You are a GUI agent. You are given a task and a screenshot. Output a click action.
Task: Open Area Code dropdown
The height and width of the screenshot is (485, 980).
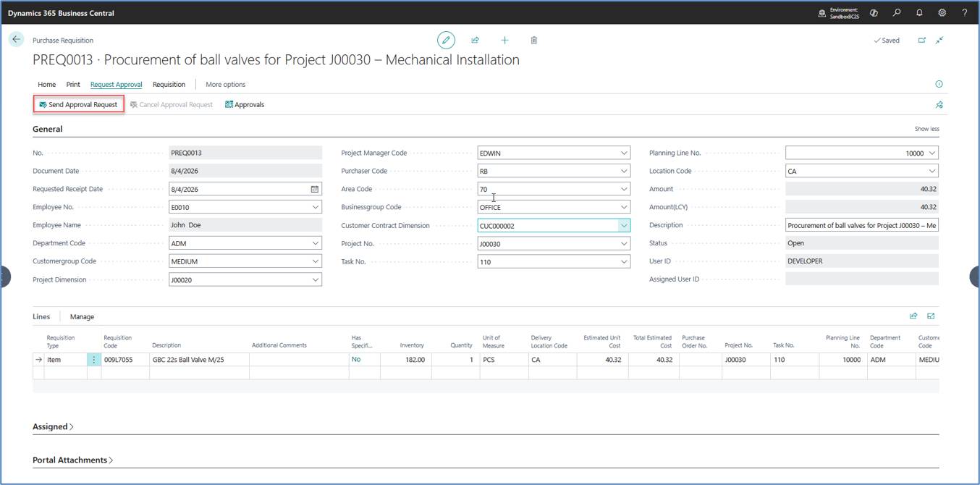coord(624,189)
